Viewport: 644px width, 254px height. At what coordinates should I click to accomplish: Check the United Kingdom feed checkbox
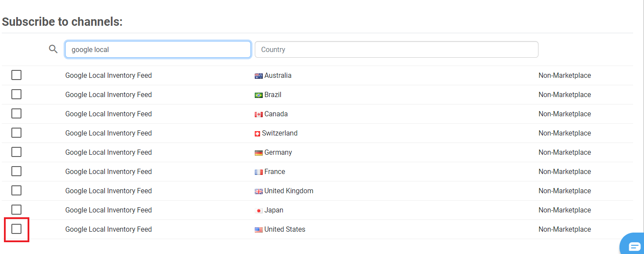tap(16, 191)
